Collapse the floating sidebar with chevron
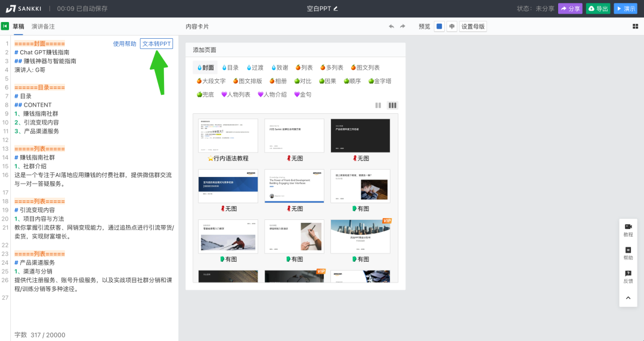This screenshot has height=341, width=644. [x=628, y=298]
